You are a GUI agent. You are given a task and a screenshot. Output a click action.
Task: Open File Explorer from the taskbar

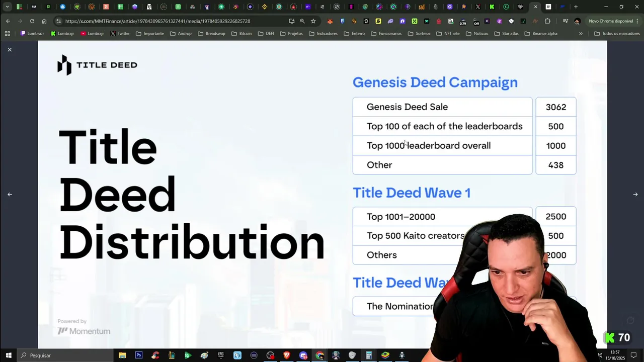coord(122,355)
